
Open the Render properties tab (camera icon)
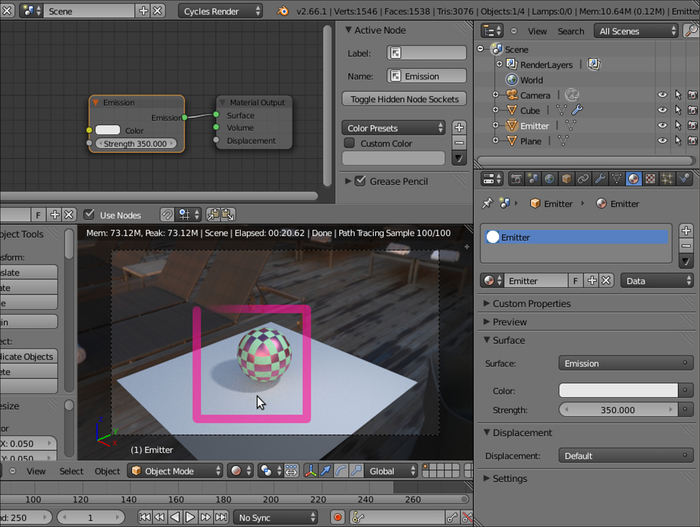pos(517,179)
